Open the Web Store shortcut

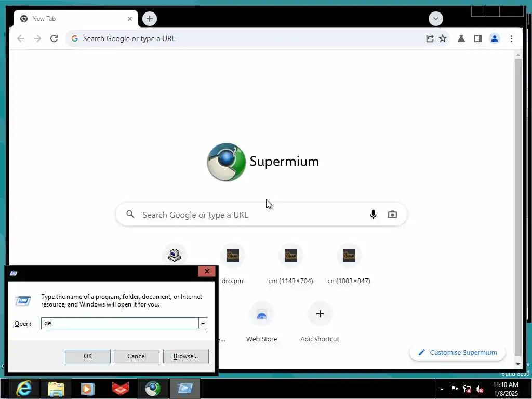click(262, 322)
